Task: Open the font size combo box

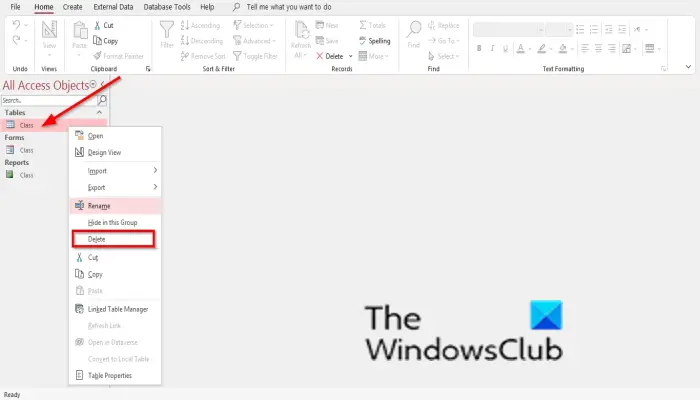Action: click(x=559, y=29)
